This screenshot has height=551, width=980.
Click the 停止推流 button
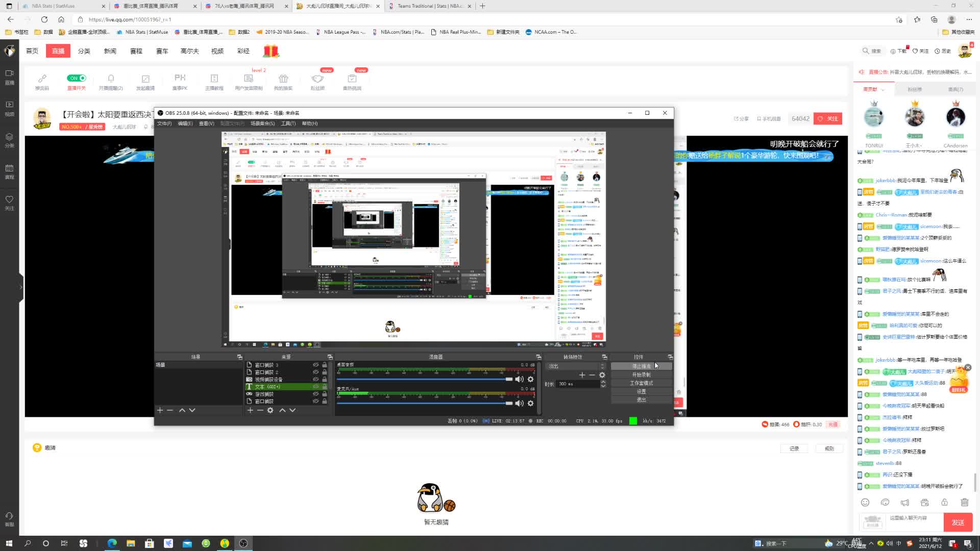(x=641, y=366)
